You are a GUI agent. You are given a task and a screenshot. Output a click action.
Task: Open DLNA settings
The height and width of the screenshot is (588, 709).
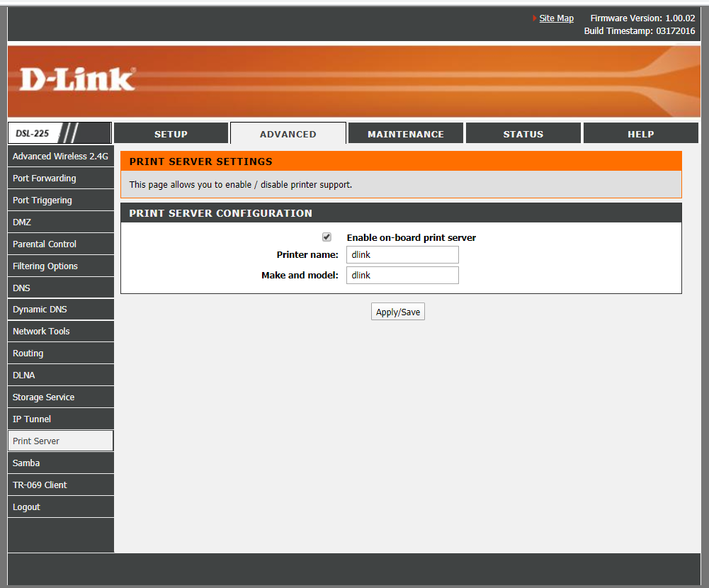(x=61, y=375)
